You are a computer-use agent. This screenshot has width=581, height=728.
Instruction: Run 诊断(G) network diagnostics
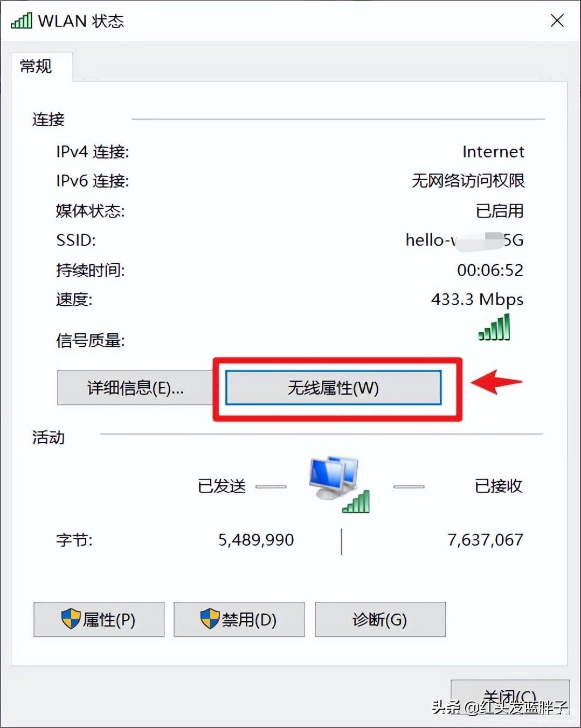[380, 620]
